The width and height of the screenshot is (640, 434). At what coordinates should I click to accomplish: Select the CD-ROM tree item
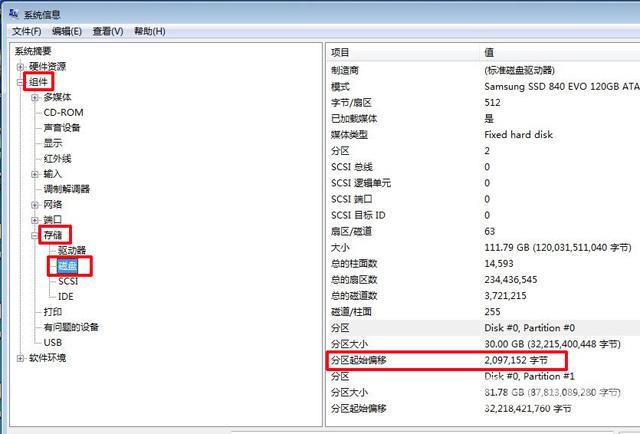pyautogui.click(x=62, y=112)
